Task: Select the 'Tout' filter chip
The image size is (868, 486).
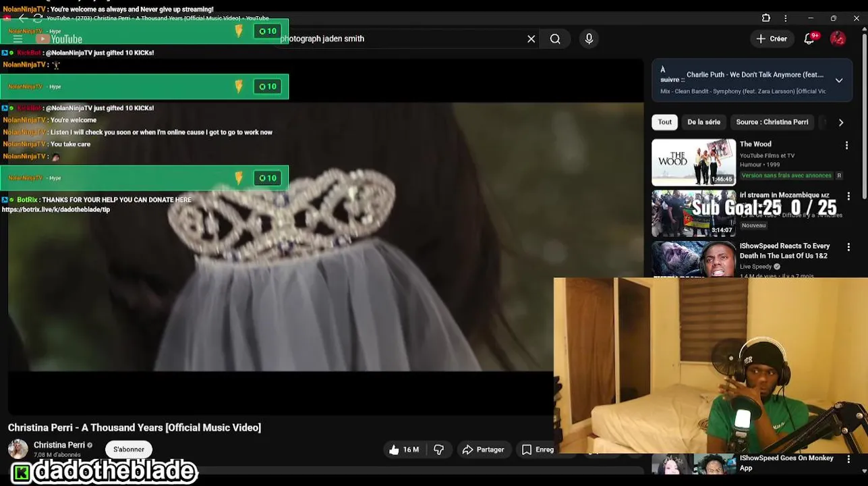Action: pos(665,122)
